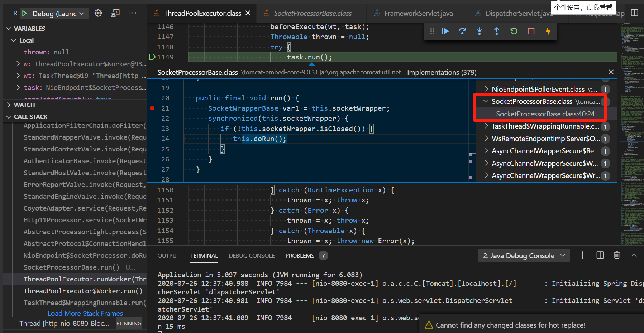Create a new terminal with the plus button
The width and height of the screenshot is (644, 333).
(582, 255)
